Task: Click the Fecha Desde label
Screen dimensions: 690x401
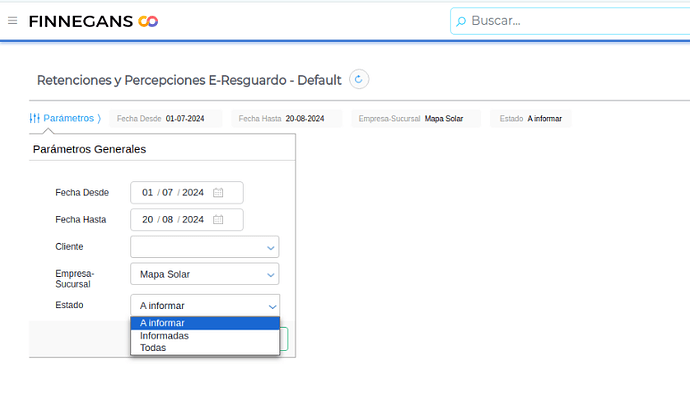Action: coord(82,192)
